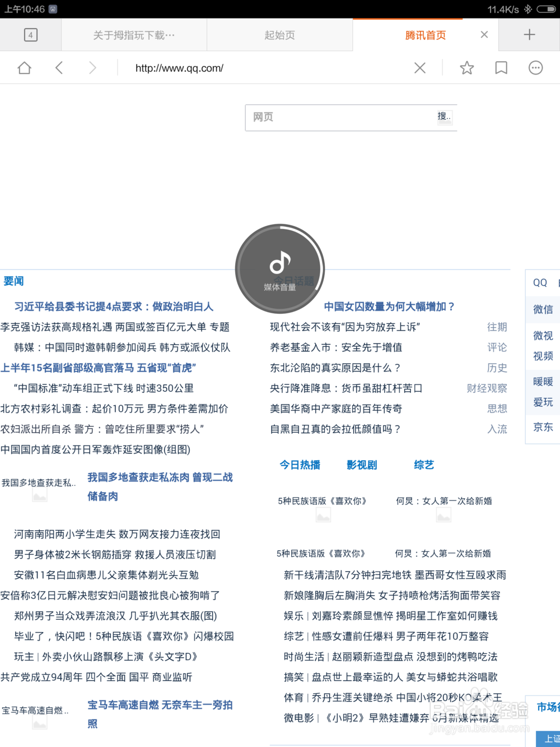
Task: Open 宝马车高速自燃 headline
Action: 160,714
